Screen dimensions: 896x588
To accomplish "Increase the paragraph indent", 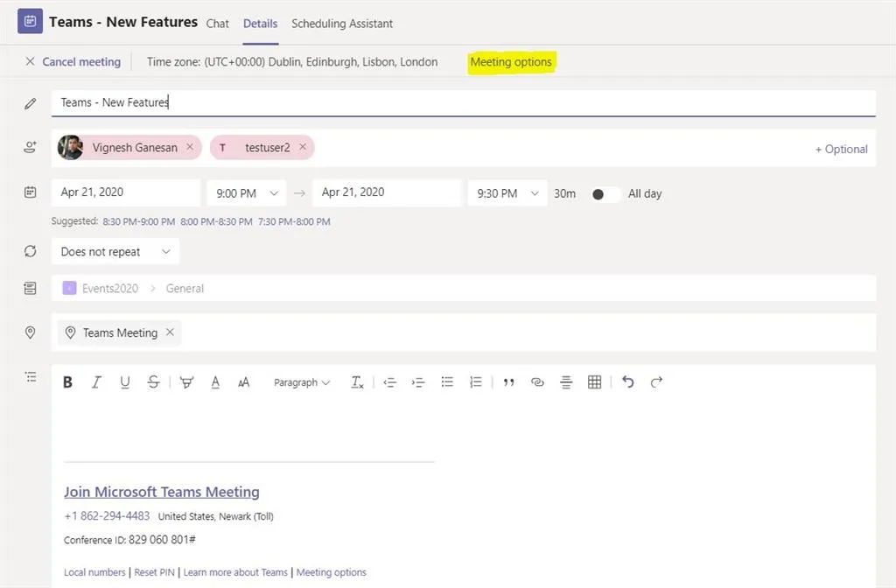I will [418, 382].
